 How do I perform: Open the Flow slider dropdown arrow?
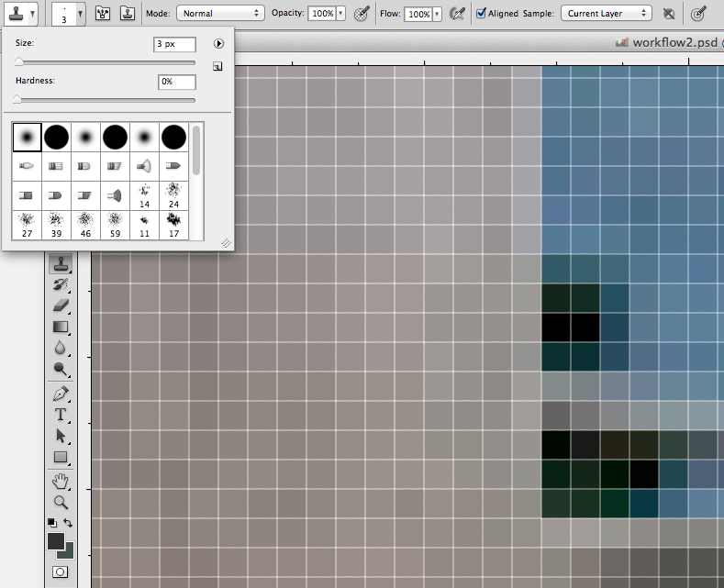[437, 14]
